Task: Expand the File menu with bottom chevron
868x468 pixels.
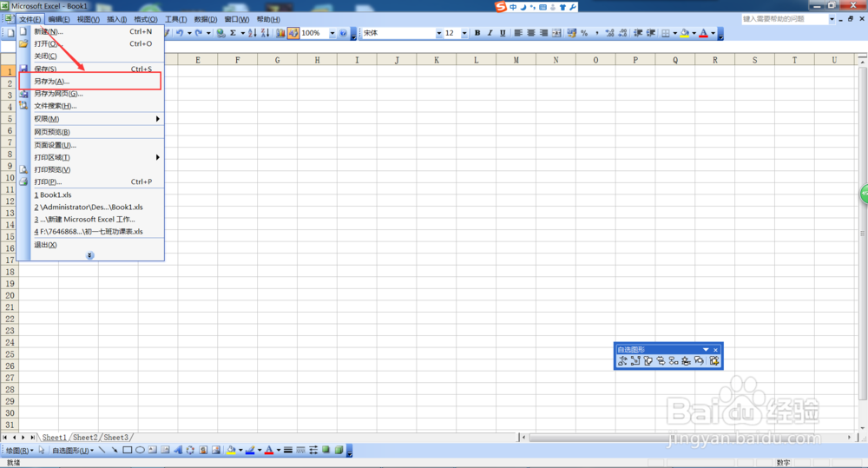Action: [89, 255]
